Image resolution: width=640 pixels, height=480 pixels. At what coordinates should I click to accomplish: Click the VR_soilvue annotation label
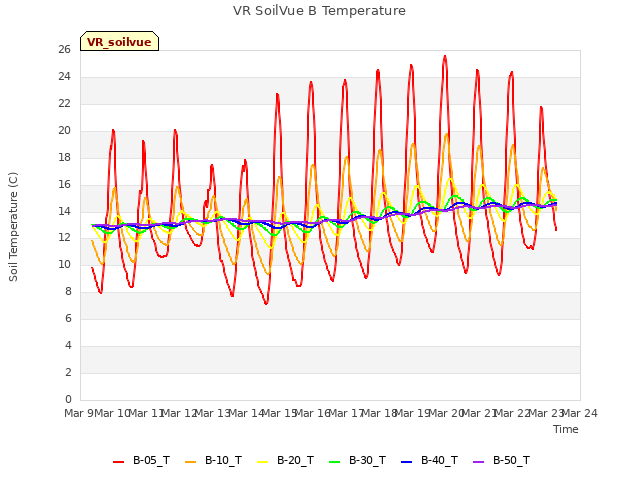click(119, 41)
